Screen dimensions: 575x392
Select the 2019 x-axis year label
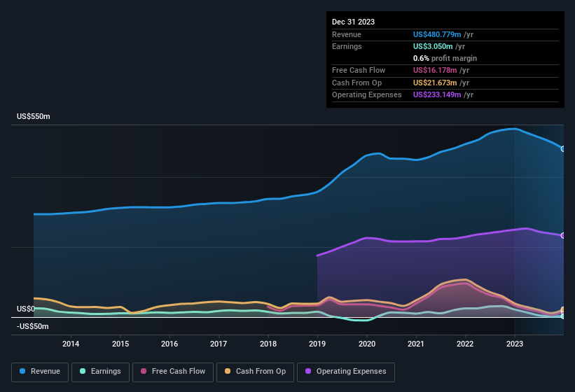tap(317, 344)
